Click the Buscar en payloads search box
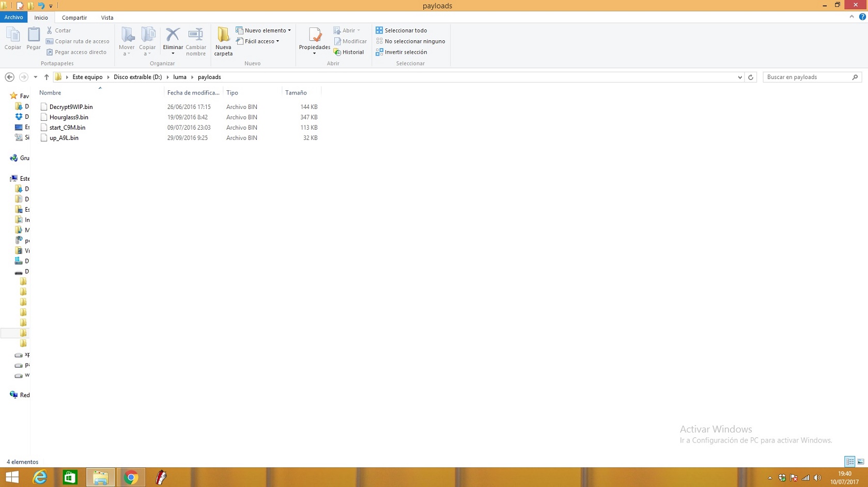This screenshot has width=868, height=487. coord(806,77)
